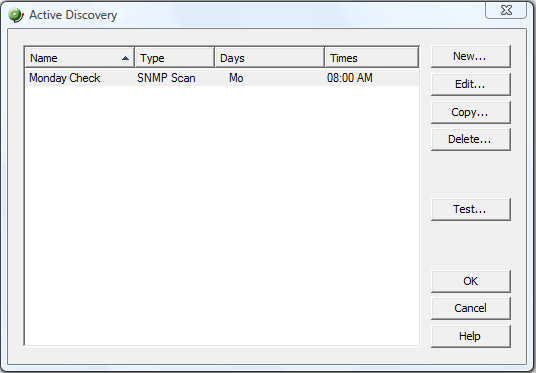Delete the selected discovery entry
Screen dimensions: 536x373
pyautogui.click(x=471, y=139)
